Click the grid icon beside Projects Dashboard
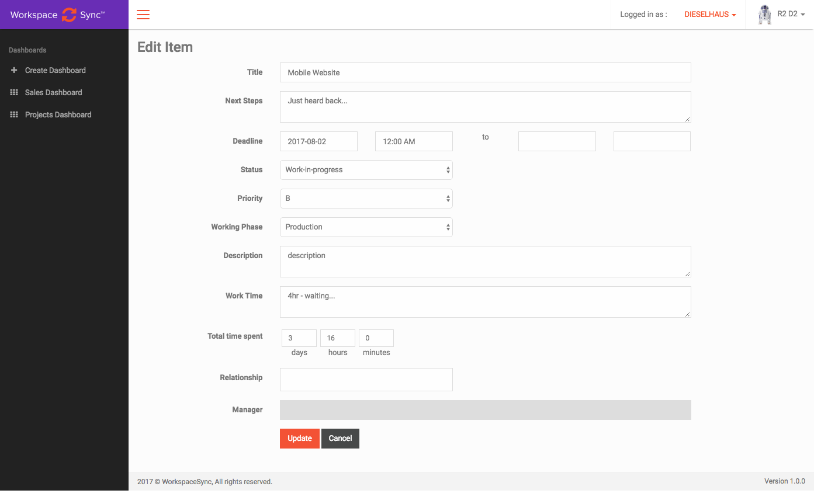This screenshot has height=504, width=814. (x=14, y=114)
